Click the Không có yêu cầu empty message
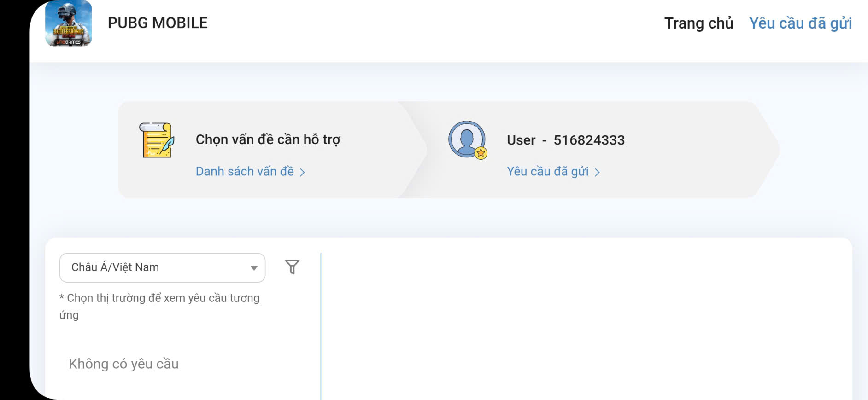868x400 pixels. [123, 364]
